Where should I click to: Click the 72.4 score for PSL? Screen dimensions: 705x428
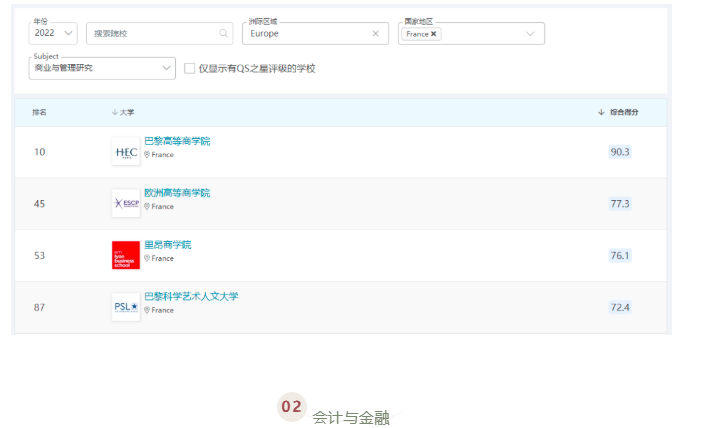coord(620,308)
